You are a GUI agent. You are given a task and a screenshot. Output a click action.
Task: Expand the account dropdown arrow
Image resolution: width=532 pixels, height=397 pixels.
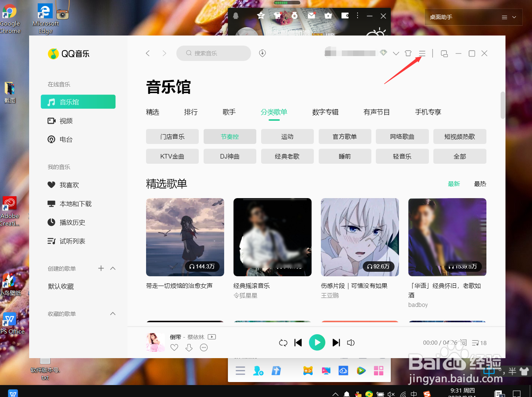[396, 53]
